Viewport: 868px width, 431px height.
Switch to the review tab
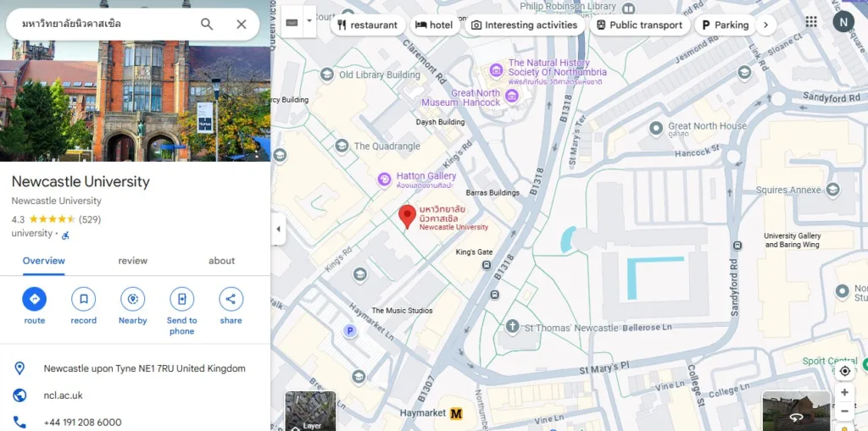(132, 261)
